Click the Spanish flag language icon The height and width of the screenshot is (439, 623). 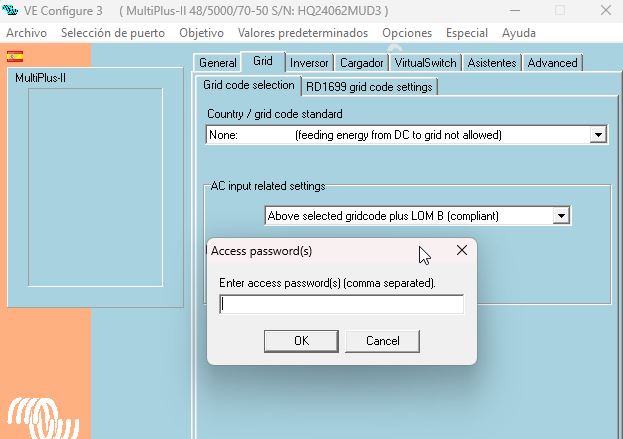click(x=15, y=56)
